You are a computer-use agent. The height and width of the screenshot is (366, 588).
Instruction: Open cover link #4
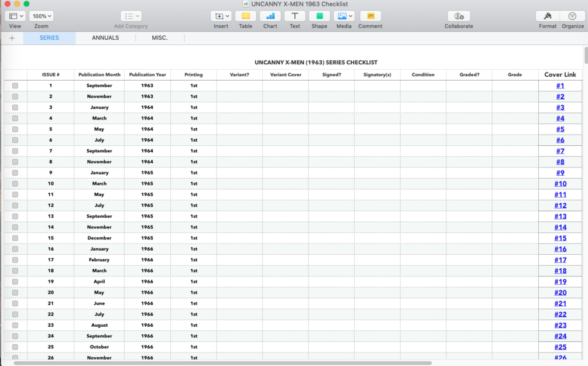point(560,118)
